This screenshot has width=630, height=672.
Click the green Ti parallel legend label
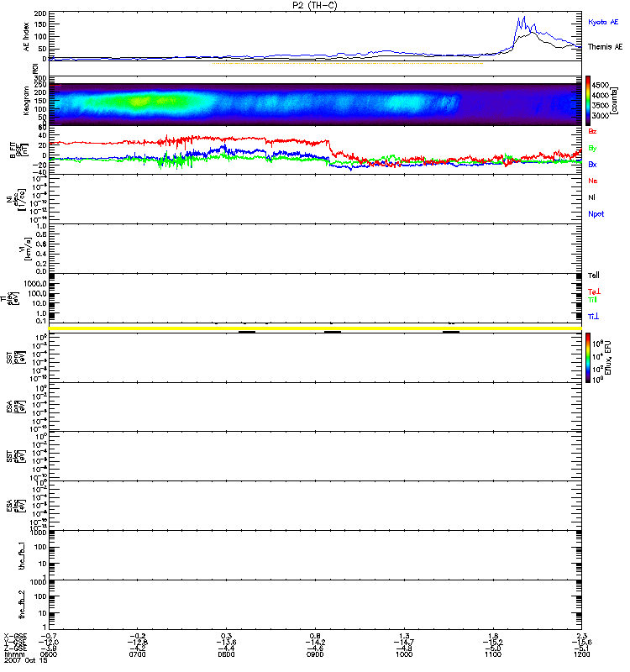click(592, 300)
